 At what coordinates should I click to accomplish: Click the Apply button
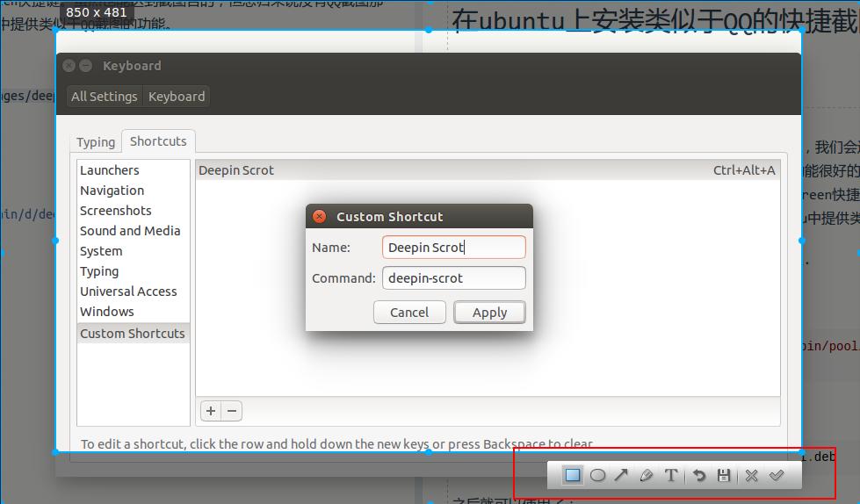tap(489, 312)
